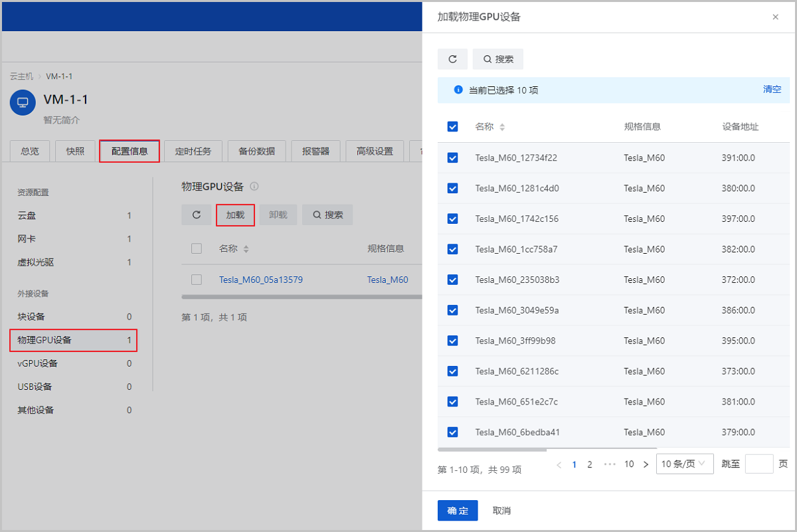The width and height of the screenshot is (797, 532).
Task: Click 清空 to clear selections
Action: click(x=772, y=90)
